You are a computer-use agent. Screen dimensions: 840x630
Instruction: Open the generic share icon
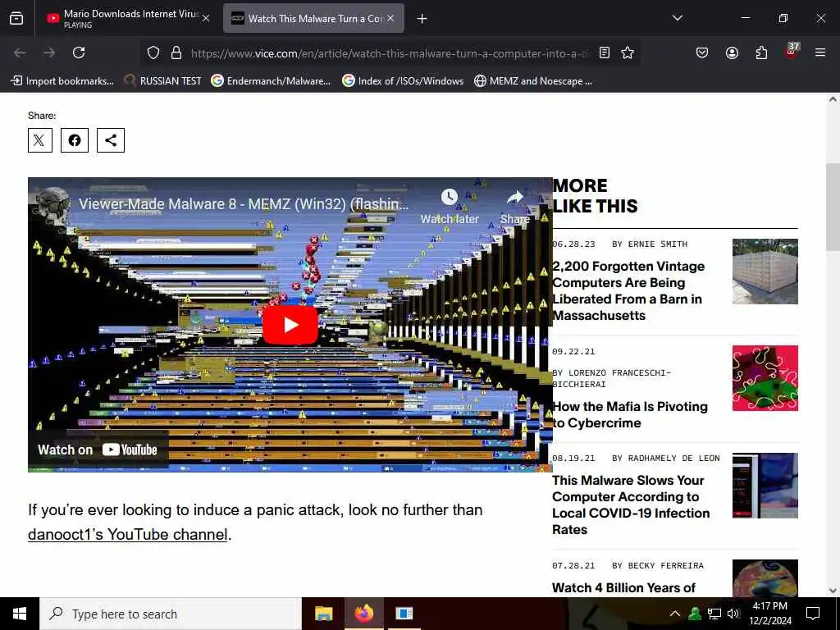click(x=111, y=140)
